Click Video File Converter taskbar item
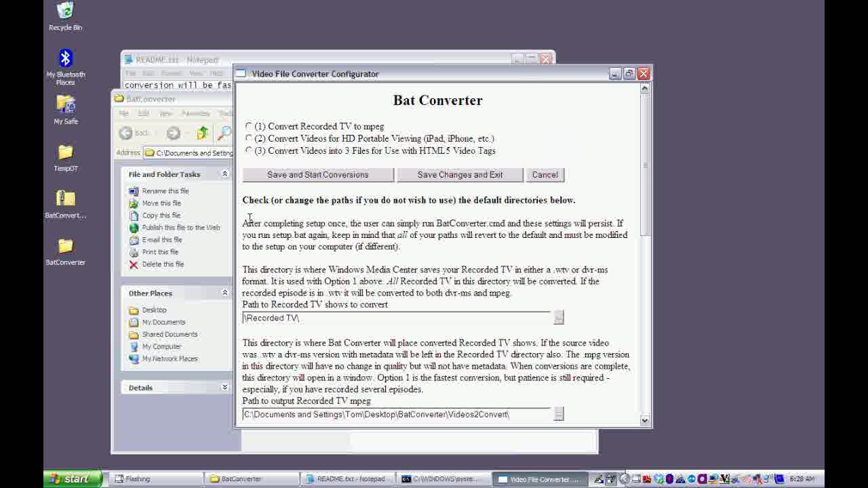 tap(540, 479)
